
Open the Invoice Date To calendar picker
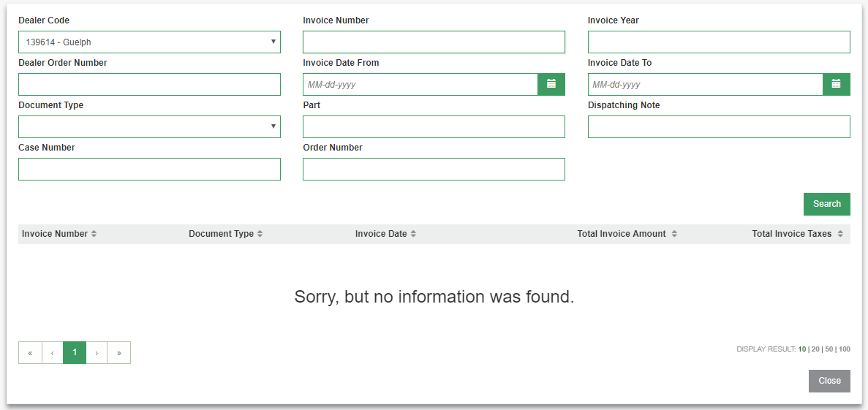pyautogui.click(x=836, y=84)
